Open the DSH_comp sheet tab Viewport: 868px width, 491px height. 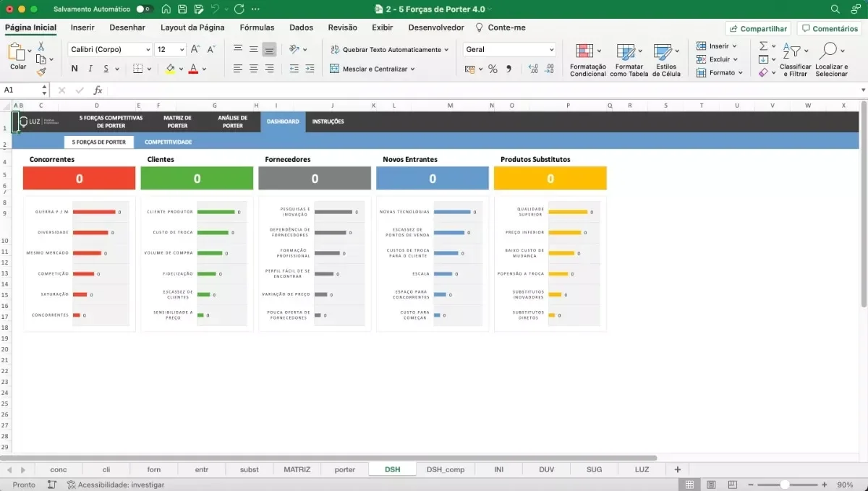point(446,469)
